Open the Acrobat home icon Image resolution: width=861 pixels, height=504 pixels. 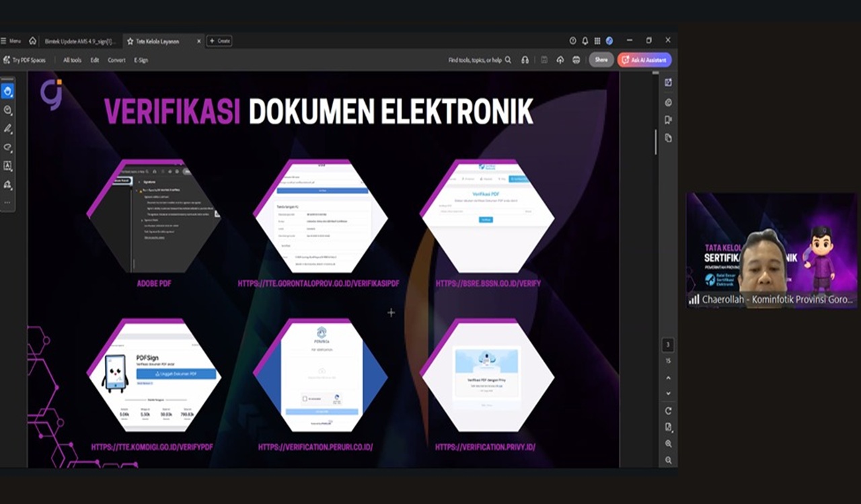click(x=32, y=41)
